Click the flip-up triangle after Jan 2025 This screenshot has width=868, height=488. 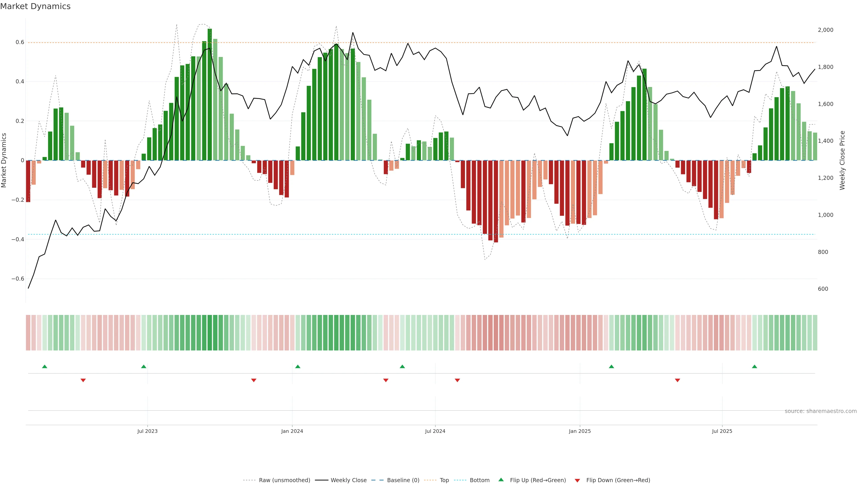point(611,366)
